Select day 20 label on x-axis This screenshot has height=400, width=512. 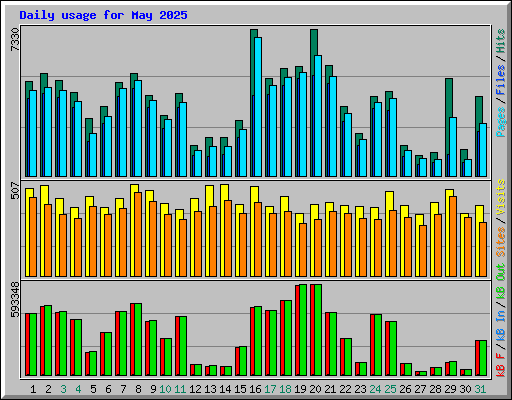[x=315, y=389]
